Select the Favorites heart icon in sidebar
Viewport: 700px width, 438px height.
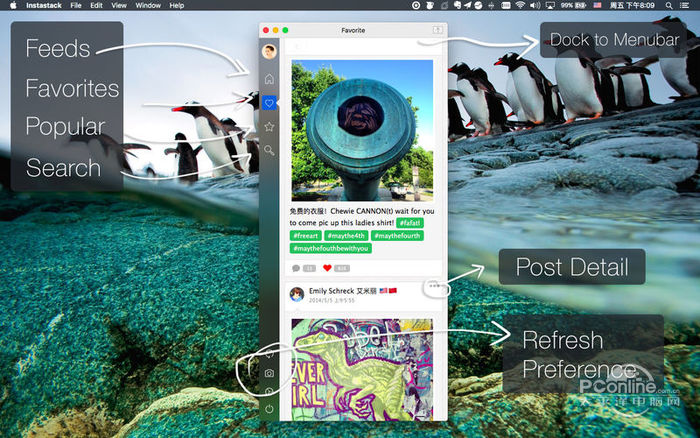[x=269, y=102]
